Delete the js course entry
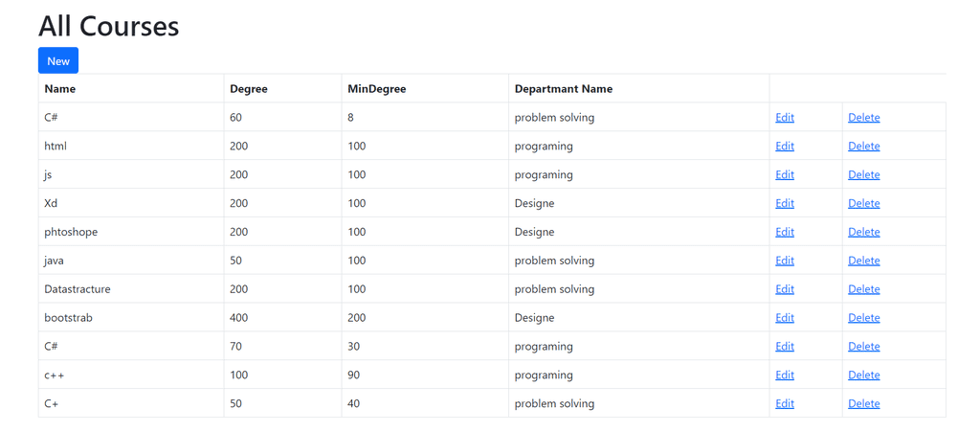Viewport: 980px width, 432px height. [864, 175]
